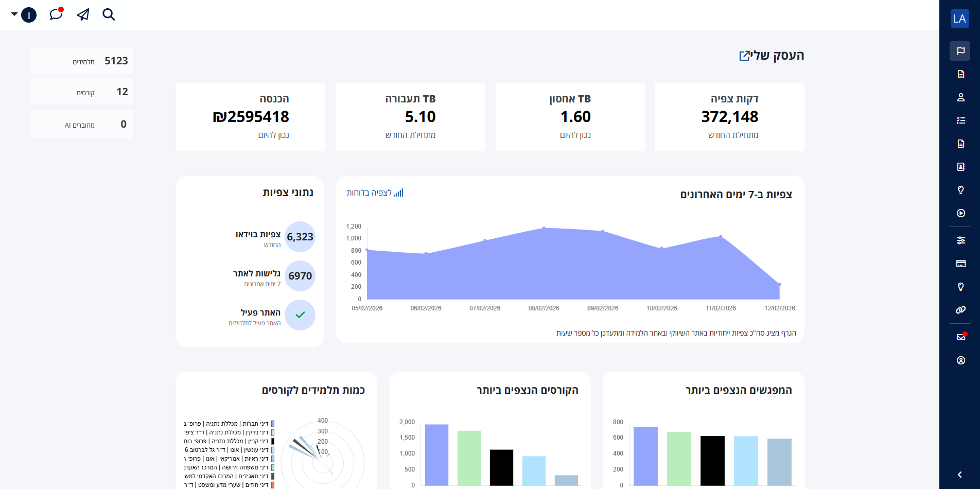Image resolution: width=980 pixels, height=489 pixels.
Task: Open the search magnifier icon
Action: pos(109,14)
